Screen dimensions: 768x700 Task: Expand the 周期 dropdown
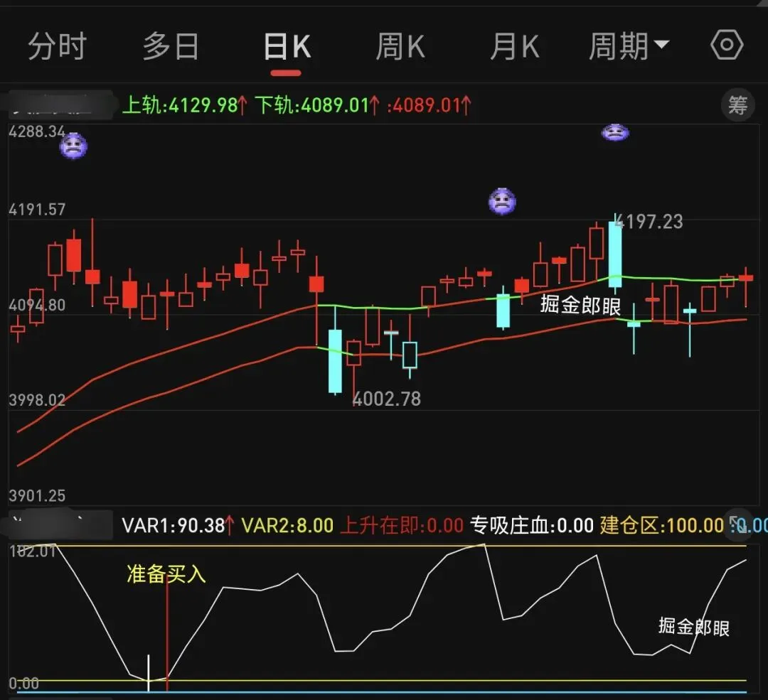pyautogui.click(x=629, y=46)
